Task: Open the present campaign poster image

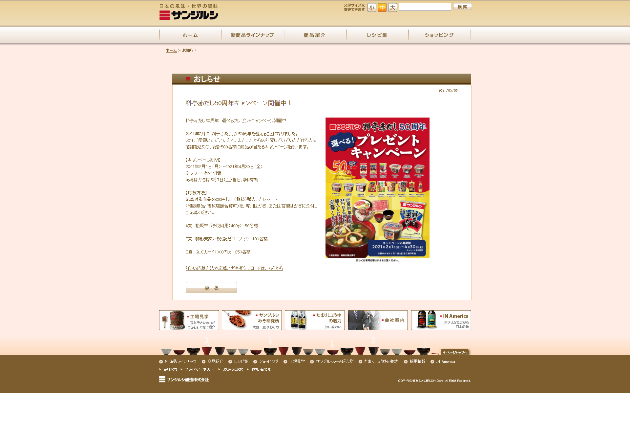Action: click(x=376, y=187)
